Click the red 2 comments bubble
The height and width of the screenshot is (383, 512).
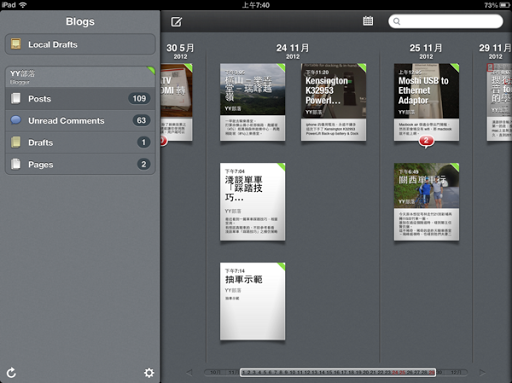tap(426, 141)
